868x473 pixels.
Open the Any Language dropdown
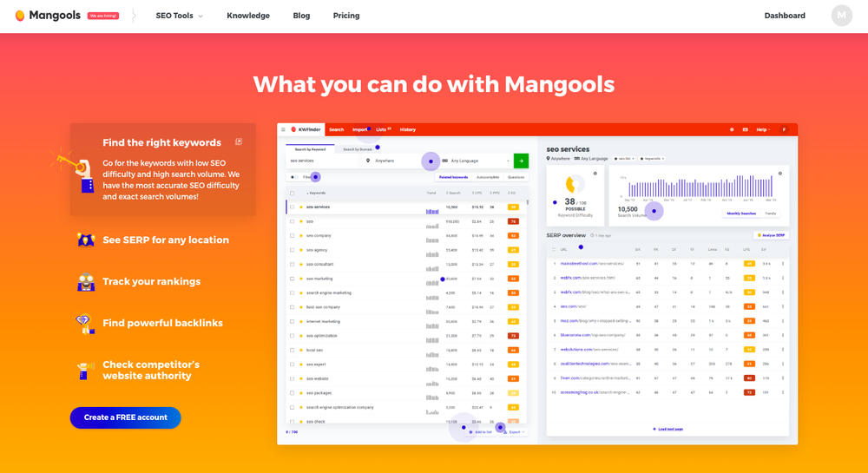(x=476, y=161)
